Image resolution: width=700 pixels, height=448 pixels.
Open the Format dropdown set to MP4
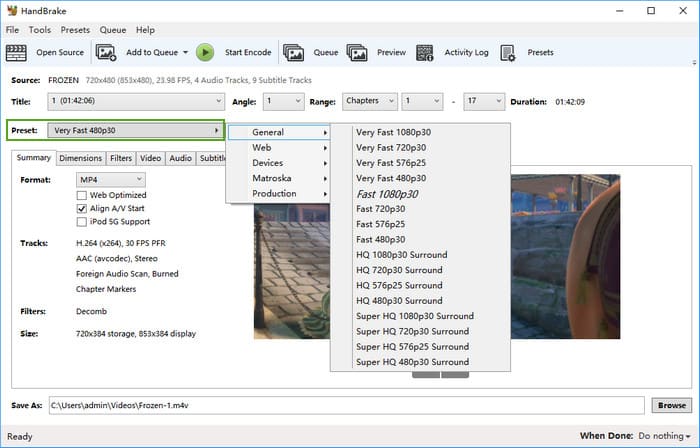(x=111, y=180)
